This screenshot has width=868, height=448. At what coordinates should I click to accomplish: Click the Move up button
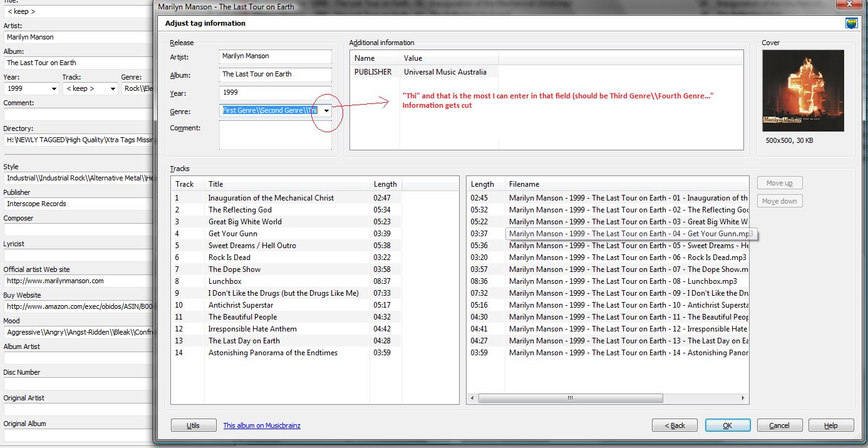coord(780,183)
